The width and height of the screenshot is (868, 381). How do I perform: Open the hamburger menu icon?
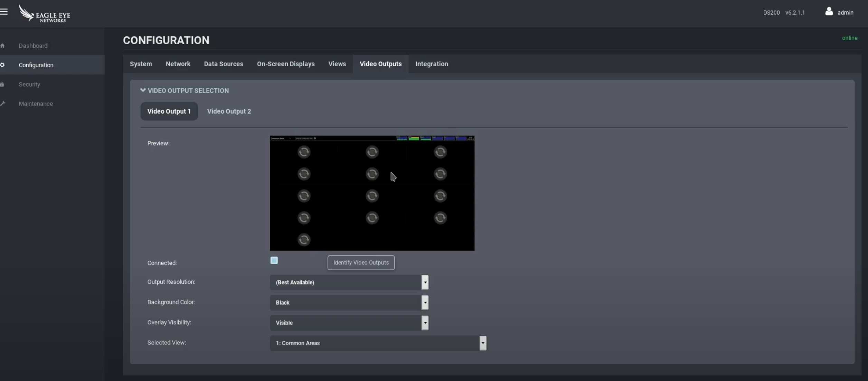pyautogui.click(x=4, y=12)
